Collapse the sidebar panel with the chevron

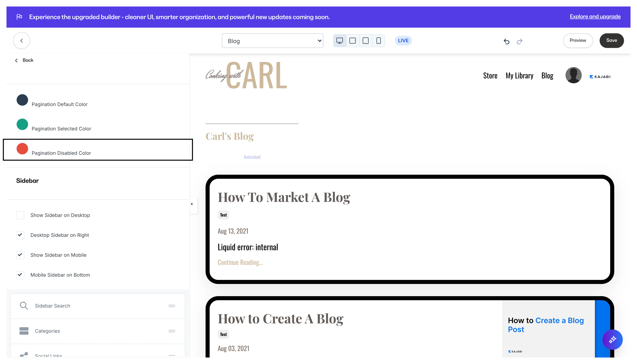192,204
